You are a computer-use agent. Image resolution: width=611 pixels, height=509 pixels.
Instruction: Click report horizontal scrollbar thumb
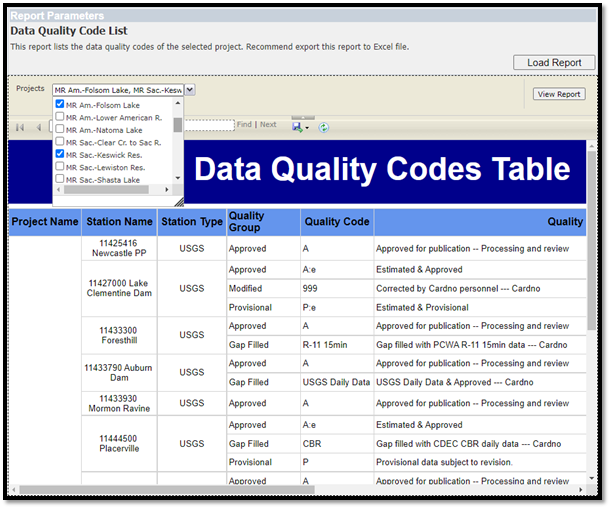click(167, 490)
